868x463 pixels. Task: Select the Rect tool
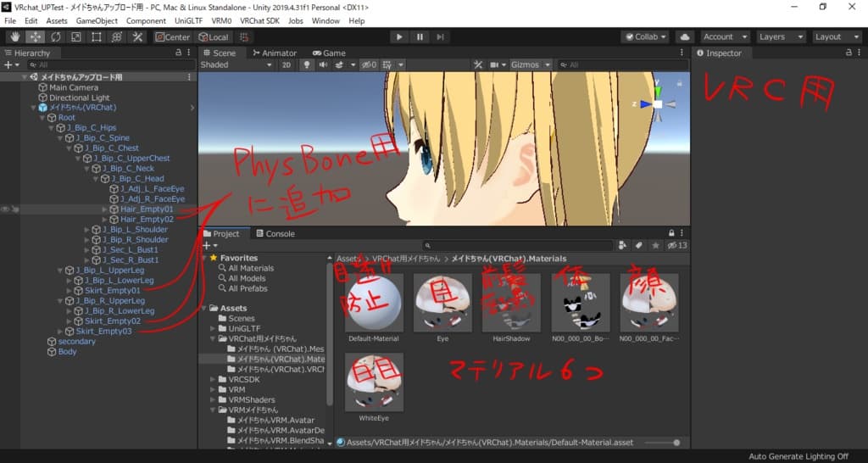coord(97,37)
